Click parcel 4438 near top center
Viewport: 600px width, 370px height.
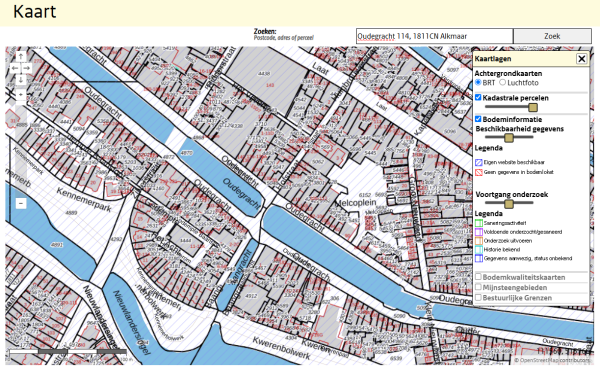coord(264,74)
